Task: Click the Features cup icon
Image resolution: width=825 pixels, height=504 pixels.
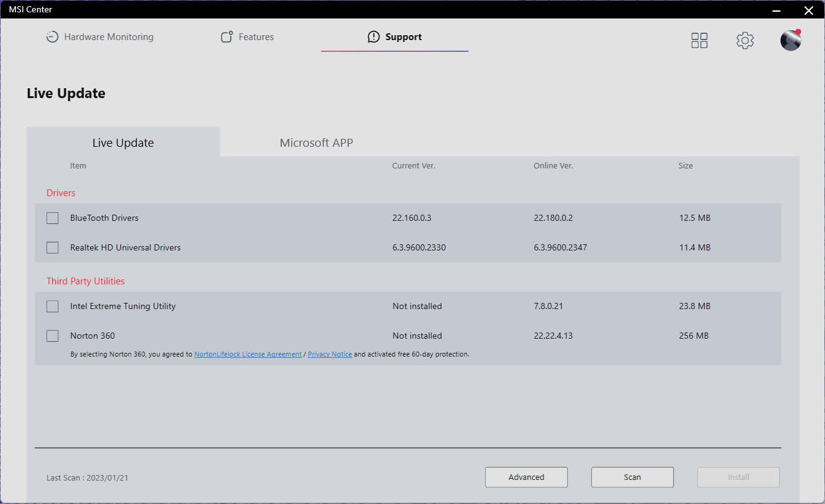Action: point(226,36)
